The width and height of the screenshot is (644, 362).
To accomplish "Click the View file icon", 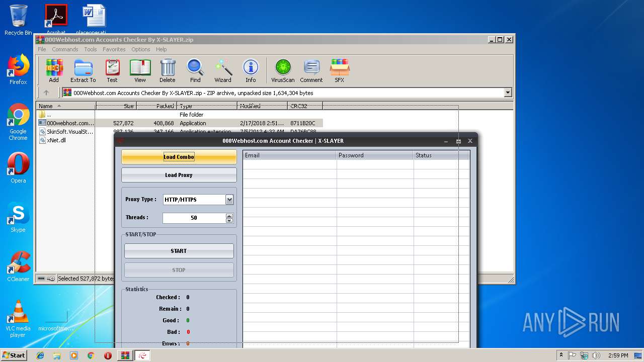I will (x=140, y=70).
